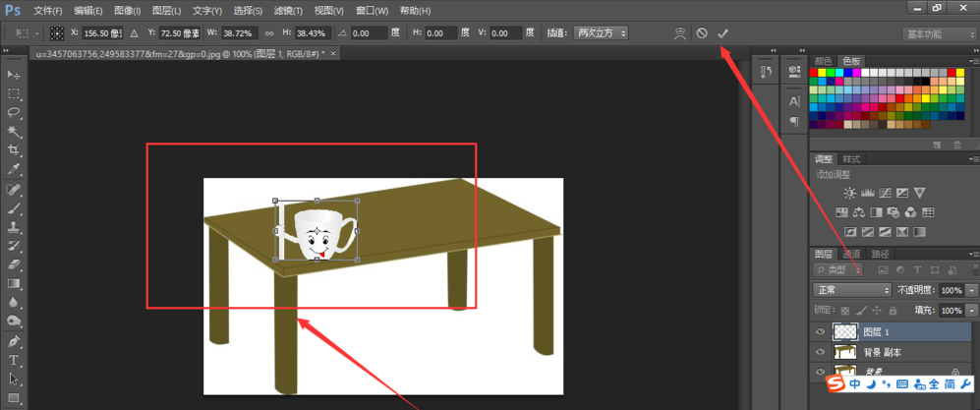Viewport: 980px width, 410px height.
Task: Select the Crop tool in the toolbox
Action: point(14,149)
